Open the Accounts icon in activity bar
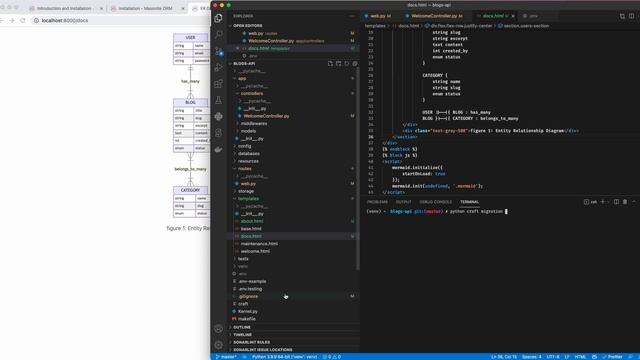 218,329
